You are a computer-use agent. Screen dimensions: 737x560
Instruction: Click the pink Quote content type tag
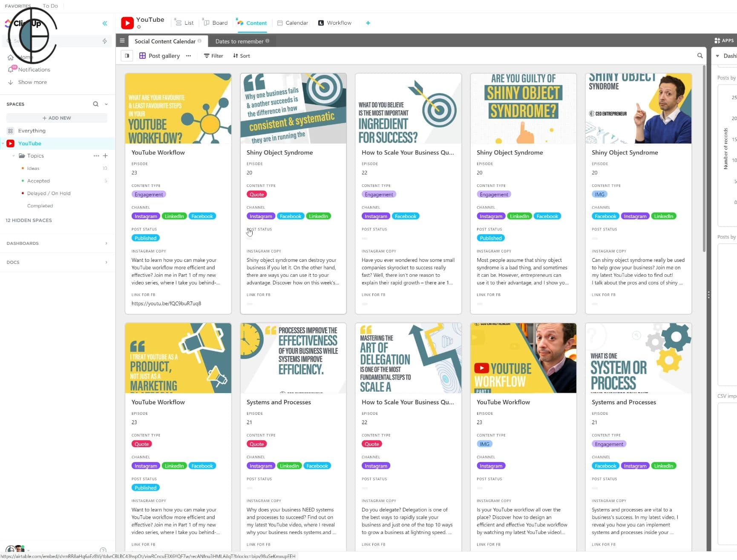[x=256, y=194]
